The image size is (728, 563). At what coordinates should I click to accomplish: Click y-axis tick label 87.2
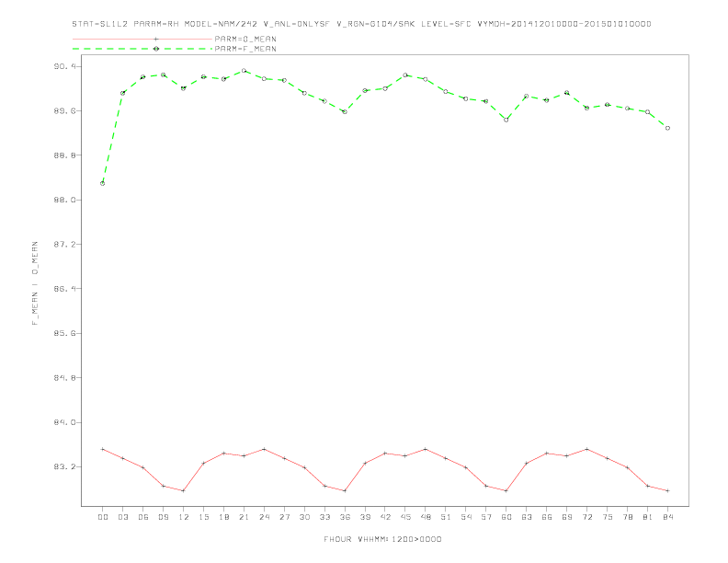pyautogui.click(x=64, y=245)
